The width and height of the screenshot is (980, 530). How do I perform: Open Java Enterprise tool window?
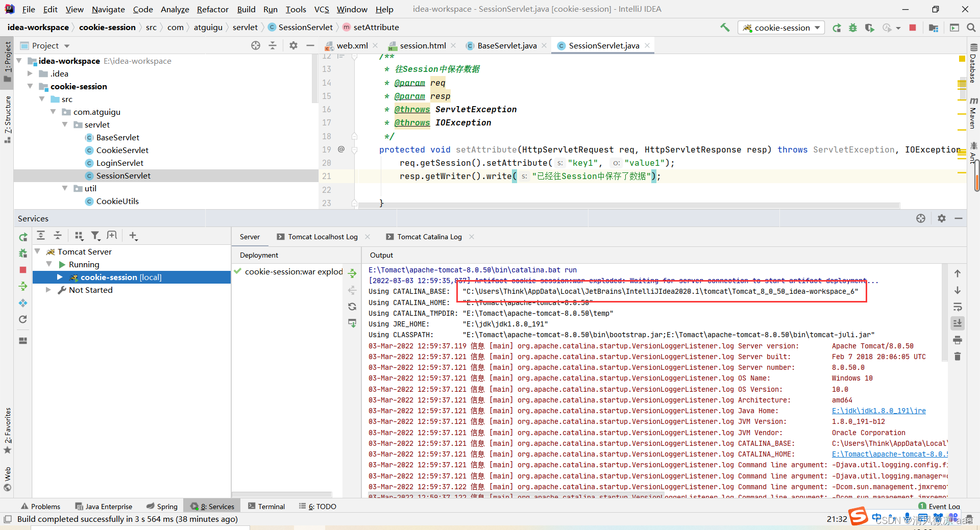(x=104, y=506)
